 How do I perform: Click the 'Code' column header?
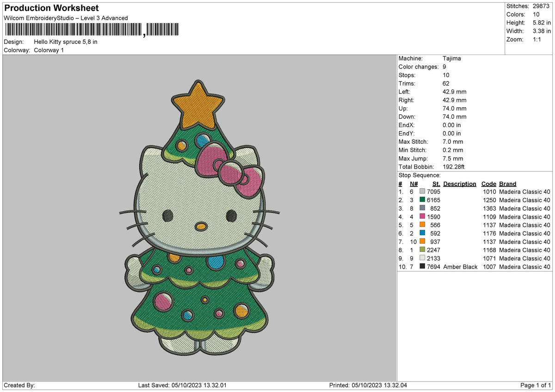(x=488, y=184)
